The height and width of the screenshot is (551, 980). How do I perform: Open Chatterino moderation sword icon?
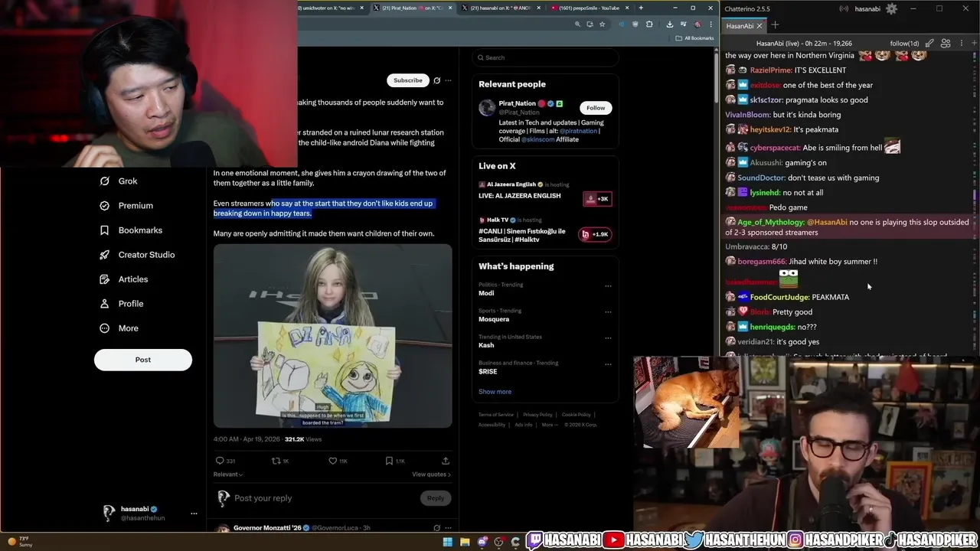click(x=929, y=44)
